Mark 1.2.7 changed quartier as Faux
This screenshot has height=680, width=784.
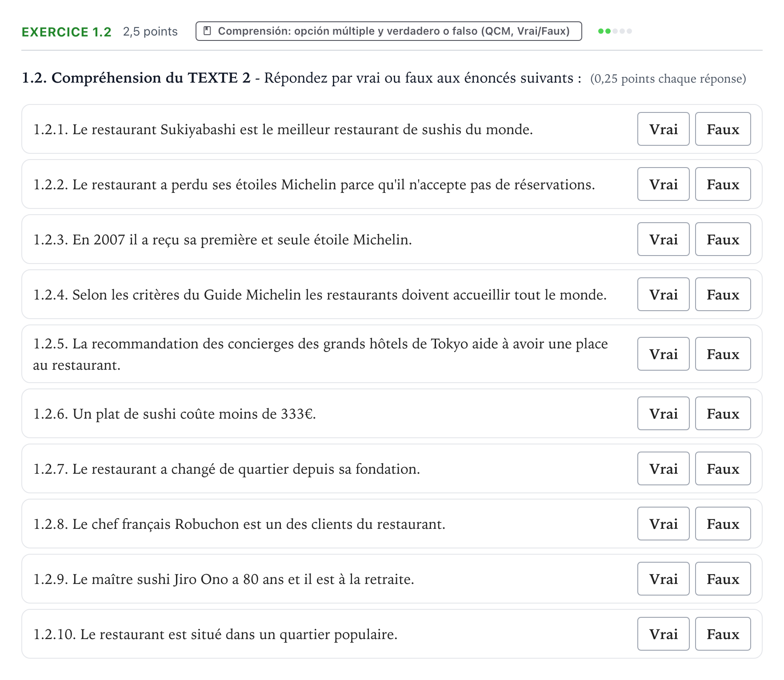point(723,468)
